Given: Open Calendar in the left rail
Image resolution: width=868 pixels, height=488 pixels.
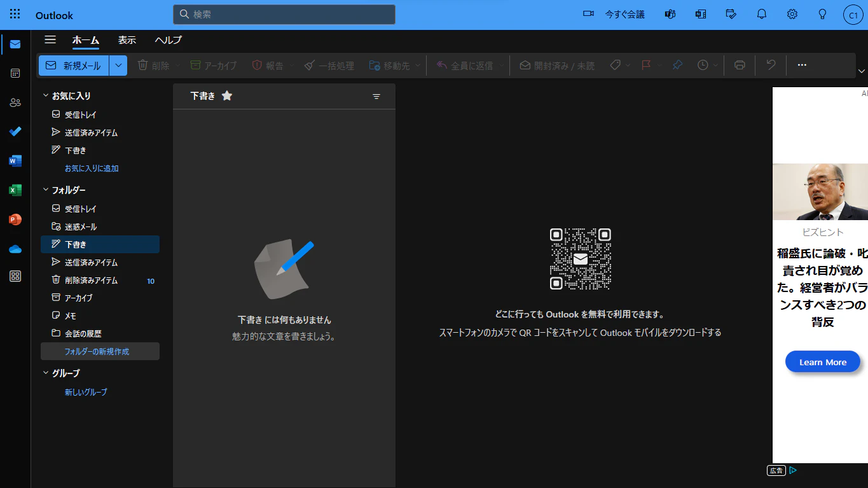Looking at the screenshot, I should [x=15, y=73].
